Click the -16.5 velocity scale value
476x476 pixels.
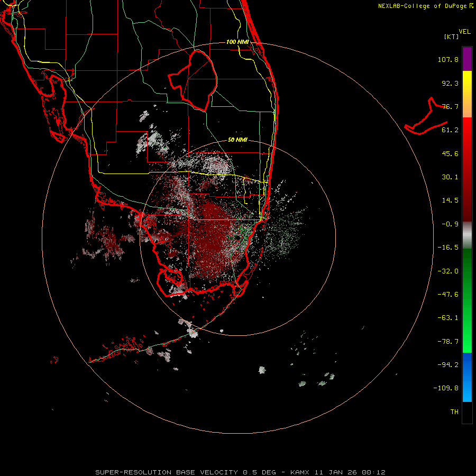click(x=448, y=248)
